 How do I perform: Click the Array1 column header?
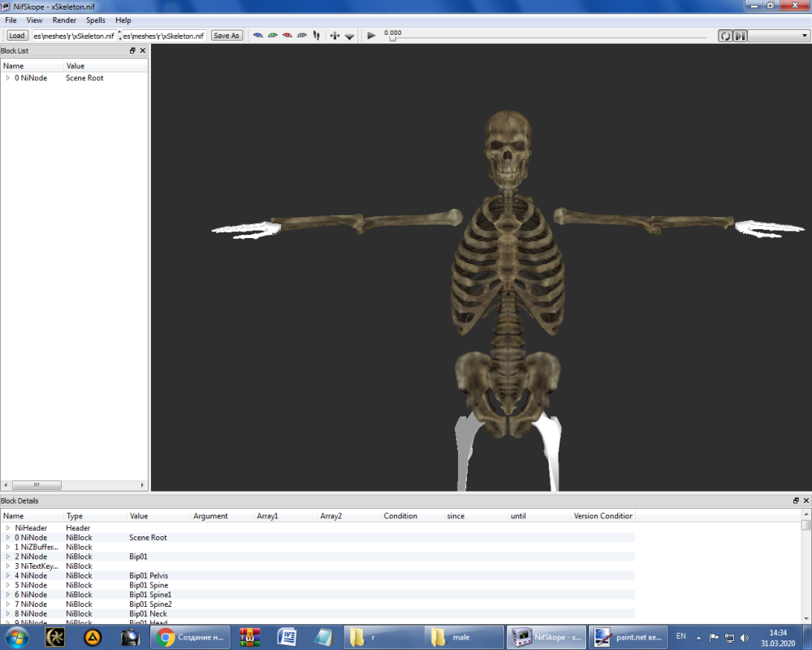point(286,516)
